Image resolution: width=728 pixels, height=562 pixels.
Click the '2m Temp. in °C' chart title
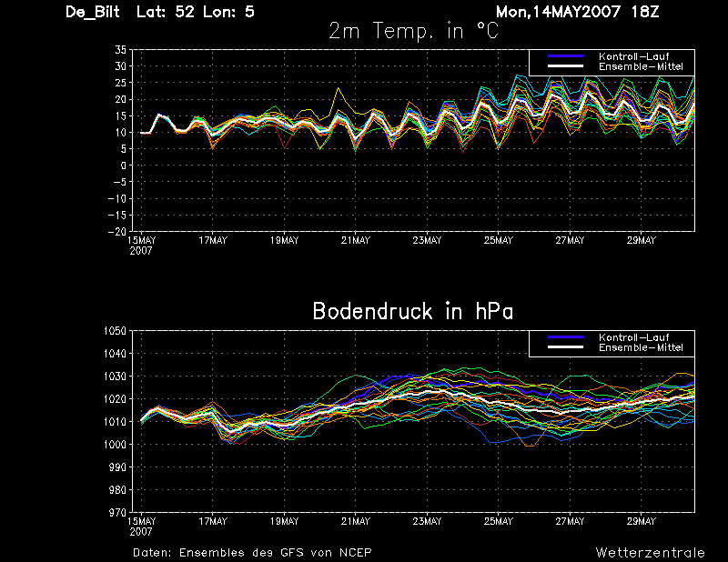click(413, 31)
